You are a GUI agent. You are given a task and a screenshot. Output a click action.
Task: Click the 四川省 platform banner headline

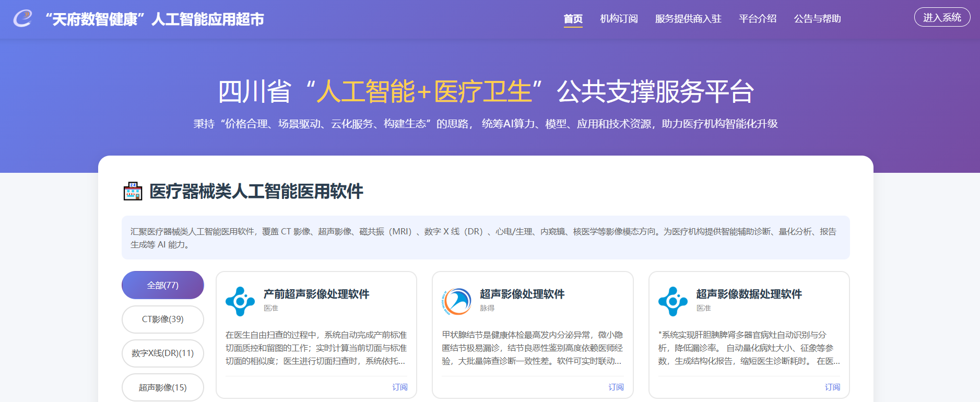click(x=486, y=91)
